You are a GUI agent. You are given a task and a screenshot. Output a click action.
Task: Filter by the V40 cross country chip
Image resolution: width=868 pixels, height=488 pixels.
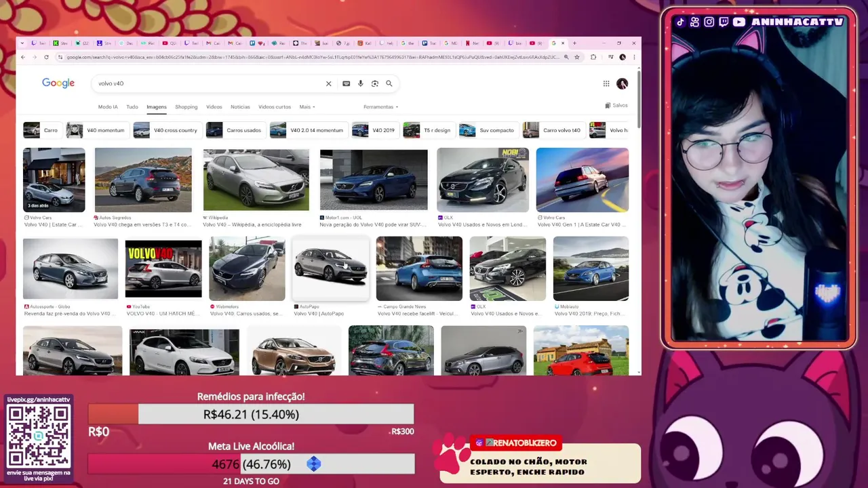click(167, 130)
